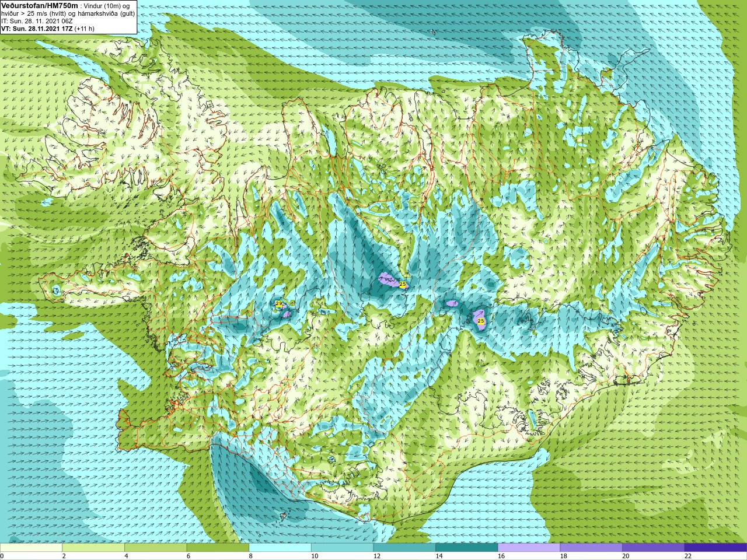The image size is (747, 560).
Task: Click the 8–10 m/s light cyan legend swatch
Action: click(x=280, y=548)
